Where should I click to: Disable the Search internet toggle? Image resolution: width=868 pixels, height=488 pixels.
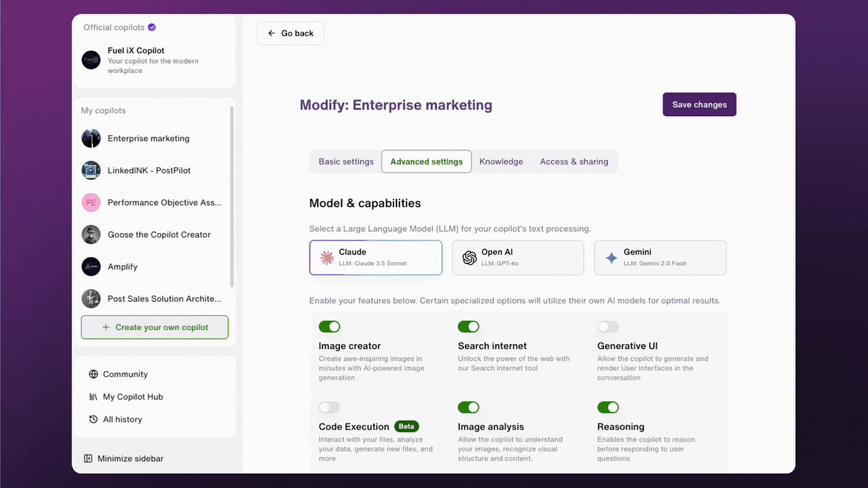(x=469, y=327)
